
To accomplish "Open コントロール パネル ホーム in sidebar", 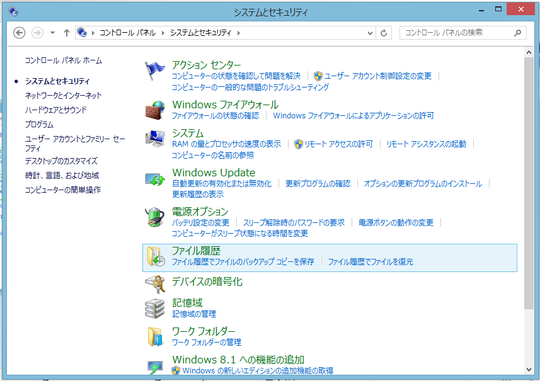I will [63, 61].
